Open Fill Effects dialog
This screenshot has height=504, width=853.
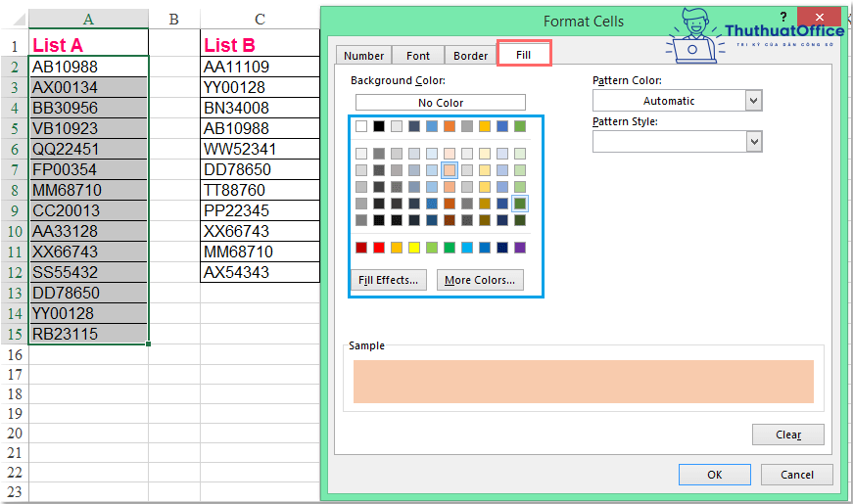coord(389,280)
